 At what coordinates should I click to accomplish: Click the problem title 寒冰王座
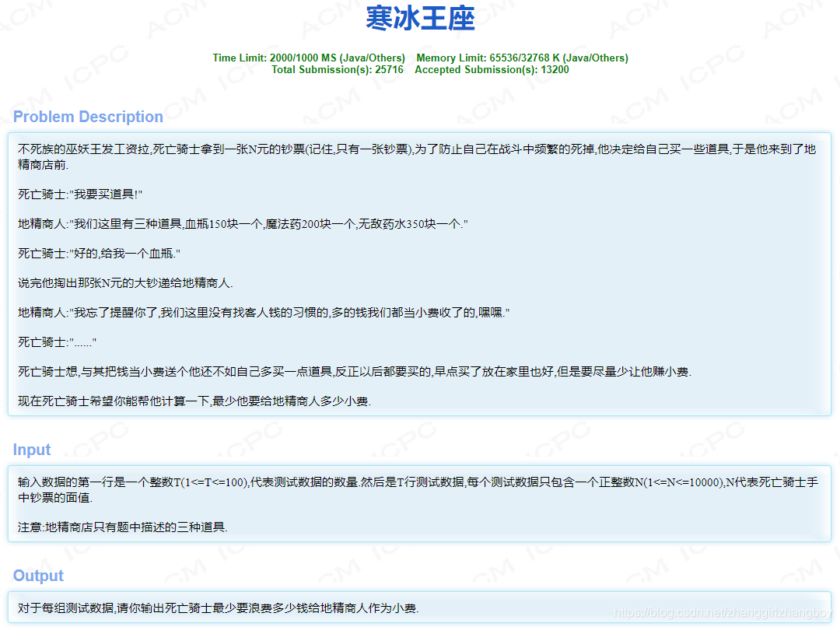[420, 18]
